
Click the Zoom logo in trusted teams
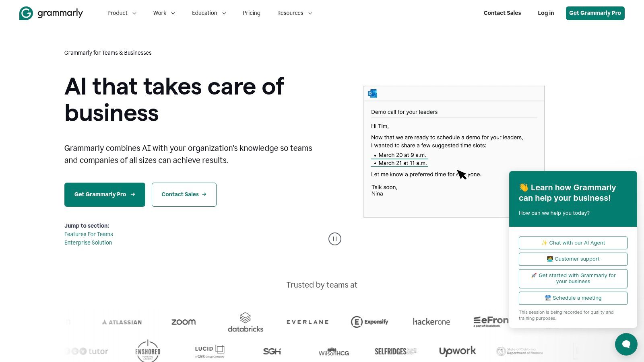(184, 322)
